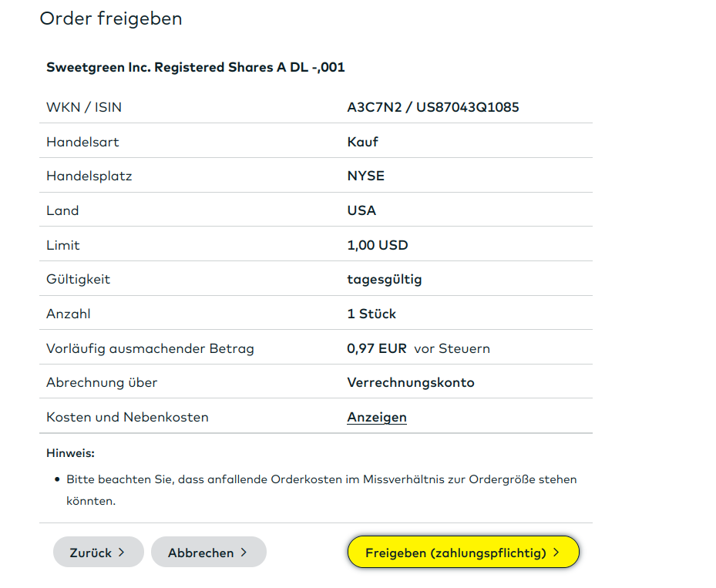Confirm order with Freigeben (zahlungspflichtig)
Image resolution: width=716 pixels, height=588 pixels.
point(455,553)
